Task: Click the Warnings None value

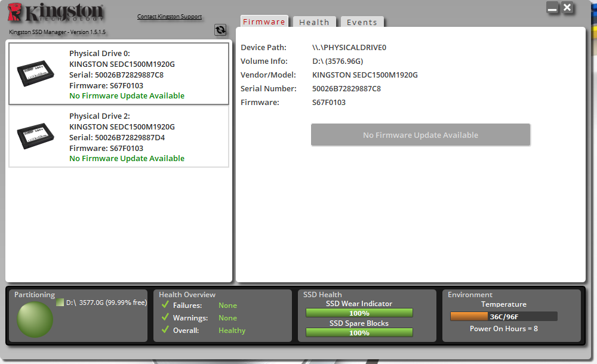Action: 227,318
